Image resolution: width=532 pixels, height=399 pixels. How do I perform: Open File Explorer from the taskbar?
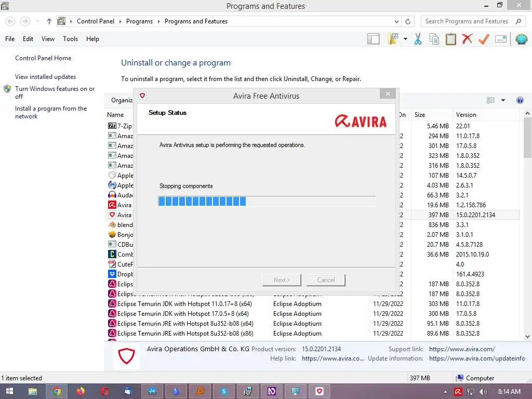33,391
